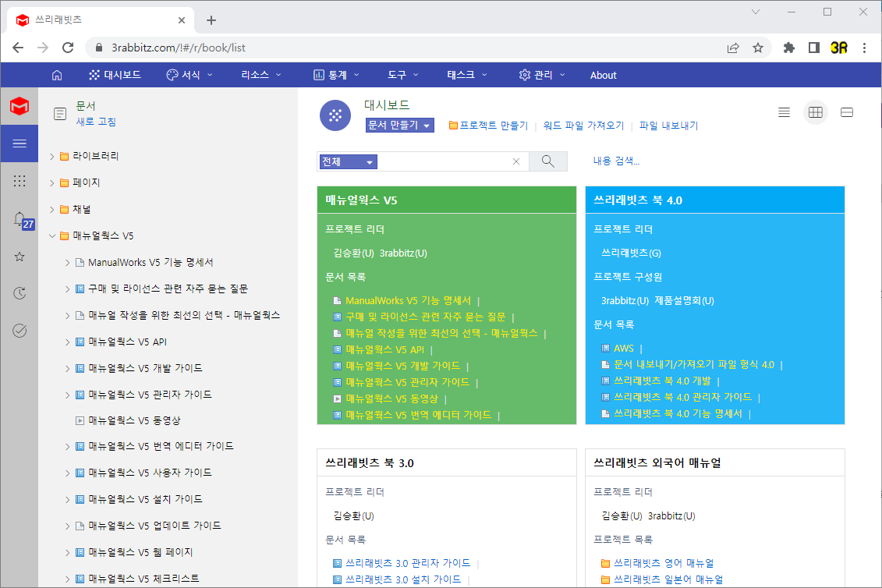
Task: Open the 태스크 menu
Action: 467,75
